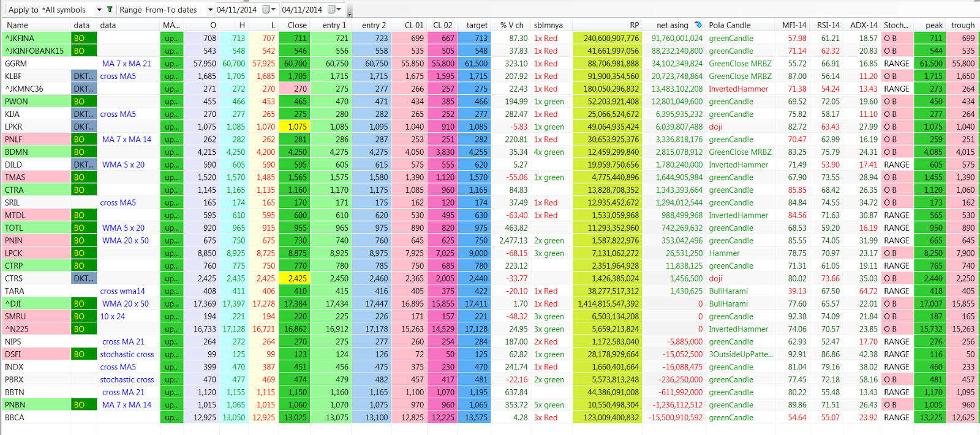The height and width of the screenshot is (435, 980).
Task: Sort by the trough column header
Action: point(962,25)
